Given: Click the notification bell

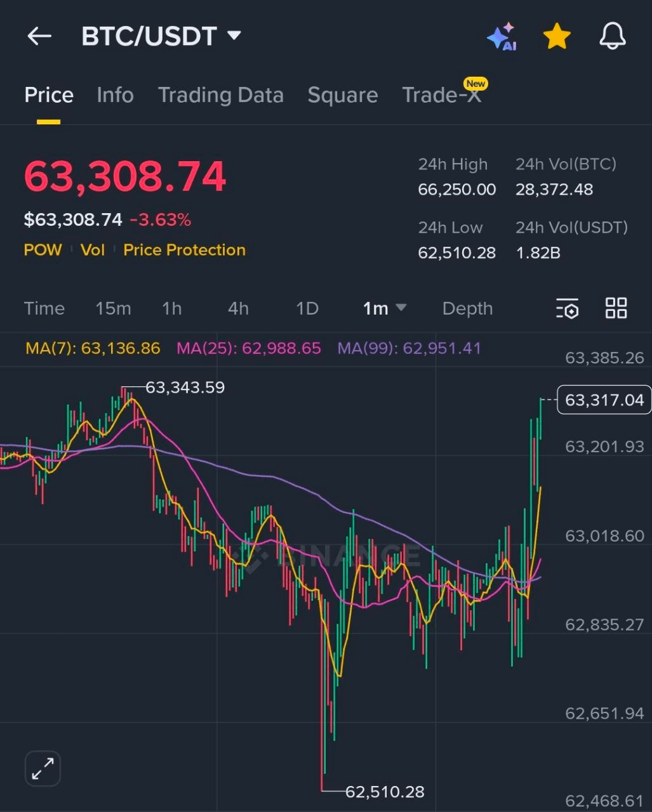Looking at the screenshot, I should coord(611,36).
